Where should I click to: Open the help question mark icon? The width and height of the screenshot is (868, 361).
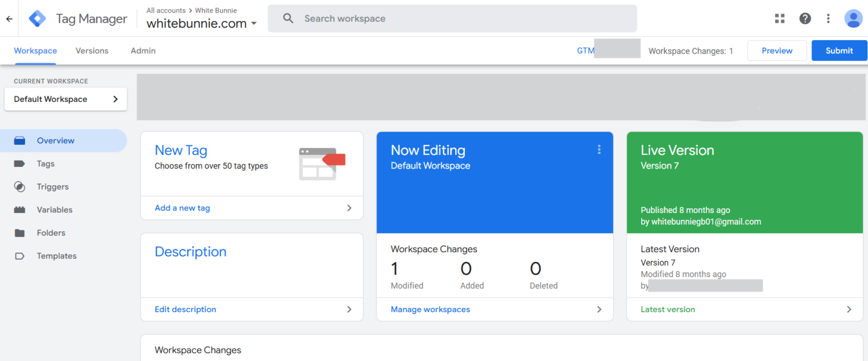coord(805,18)
